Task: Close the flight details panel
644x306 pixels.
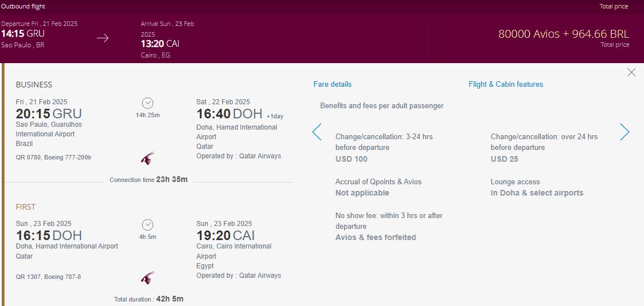Action: (631, 73)
